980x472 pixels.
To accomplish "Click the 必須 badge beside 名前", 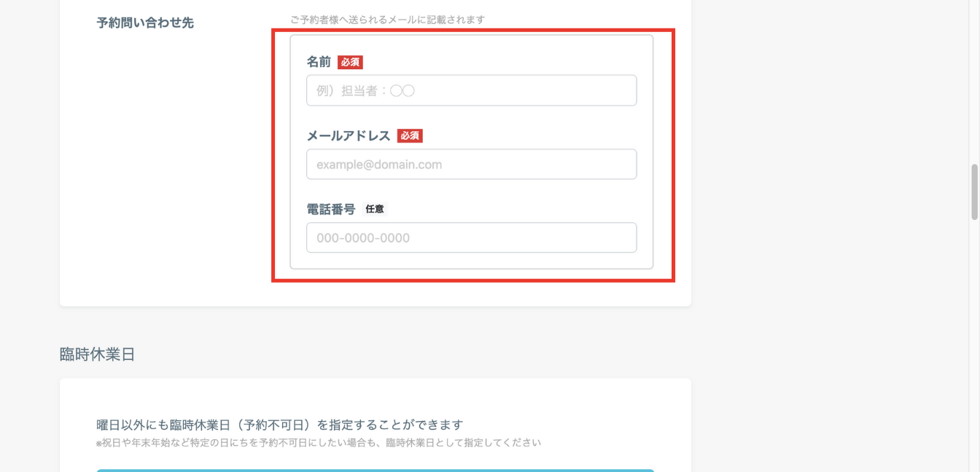I will point(350,63).
